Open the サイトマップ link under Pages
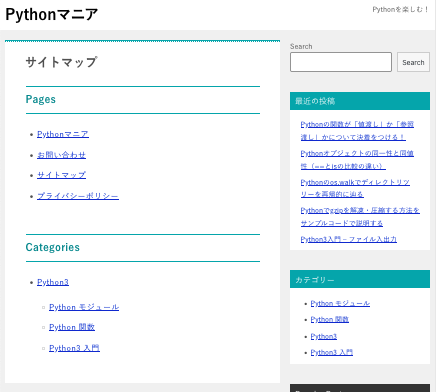The height and width of the screenshot is (392, 436). point(61,175)
